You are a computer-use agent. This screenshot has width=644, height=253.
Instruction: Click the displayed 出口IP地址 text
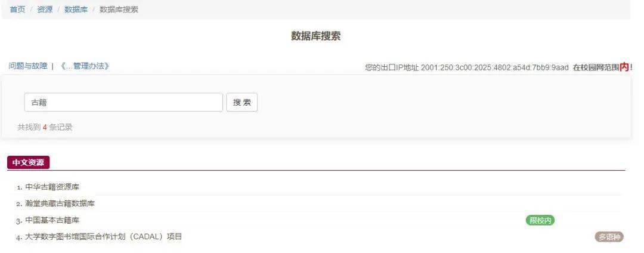pos(466,67)
